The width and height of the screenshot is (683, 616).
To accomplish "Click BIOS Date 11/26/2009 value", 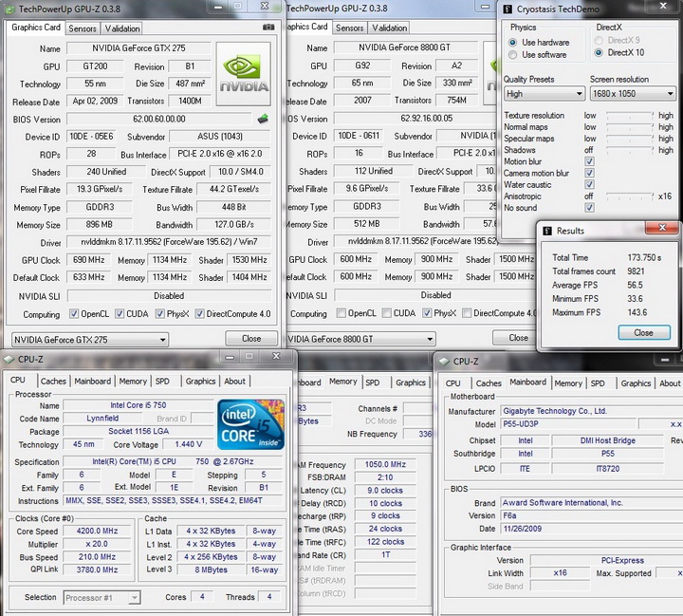I will [x=523, y=529].
